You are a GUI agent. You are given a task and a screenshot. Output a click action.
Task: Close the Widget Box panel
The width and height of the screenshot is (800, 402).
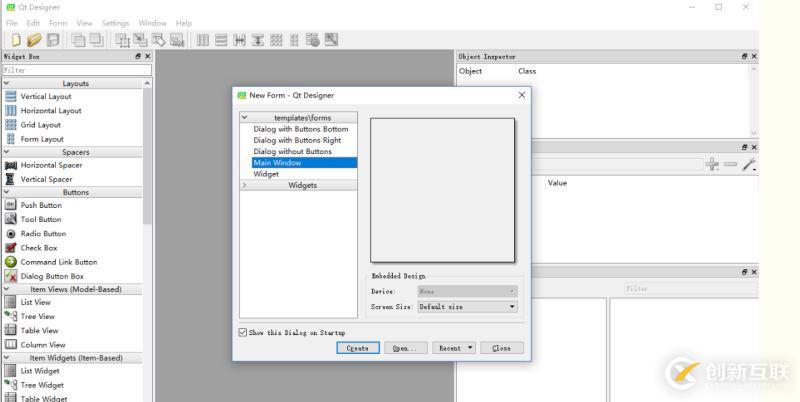147,56
